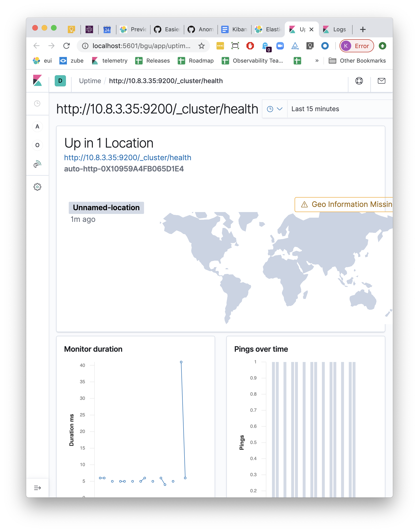This screenshot has width=419, height=532.
Task: Open the Observability Tea... bookmark
Action: pyautogui.click(x=252, y=60)
